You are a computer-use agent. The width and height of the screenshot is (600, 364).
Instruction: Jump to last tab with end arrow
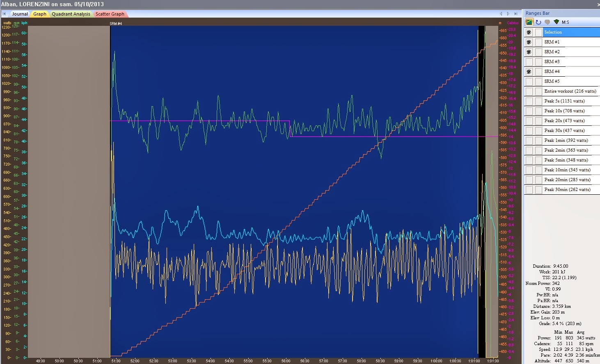click(515, 14)
